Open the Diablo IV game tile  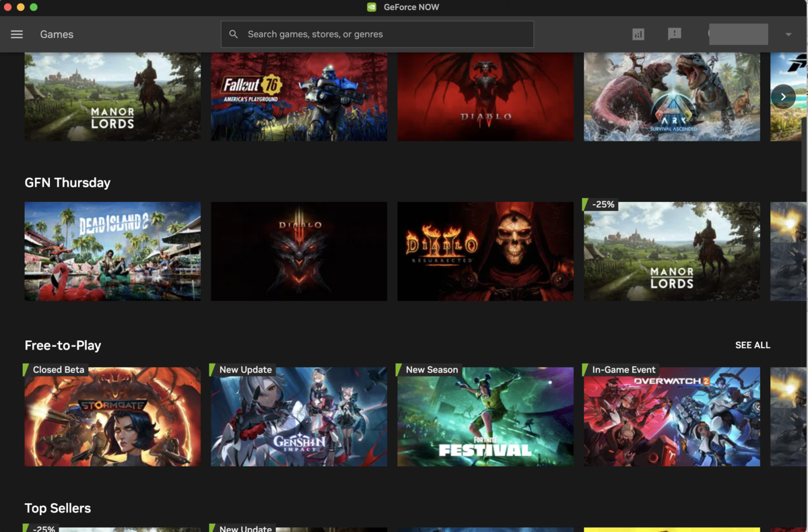(x=485, y=96)
